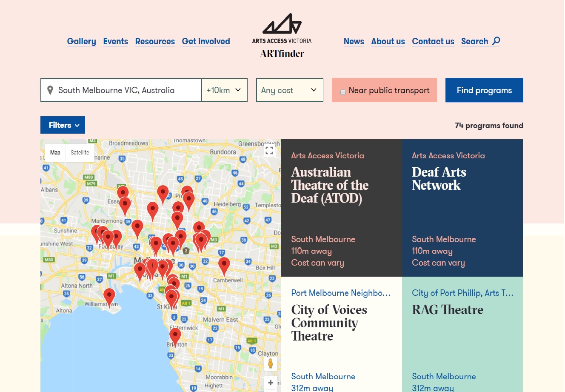
Task: Zoom in on the map with plus button
Action: pos(271,383)
